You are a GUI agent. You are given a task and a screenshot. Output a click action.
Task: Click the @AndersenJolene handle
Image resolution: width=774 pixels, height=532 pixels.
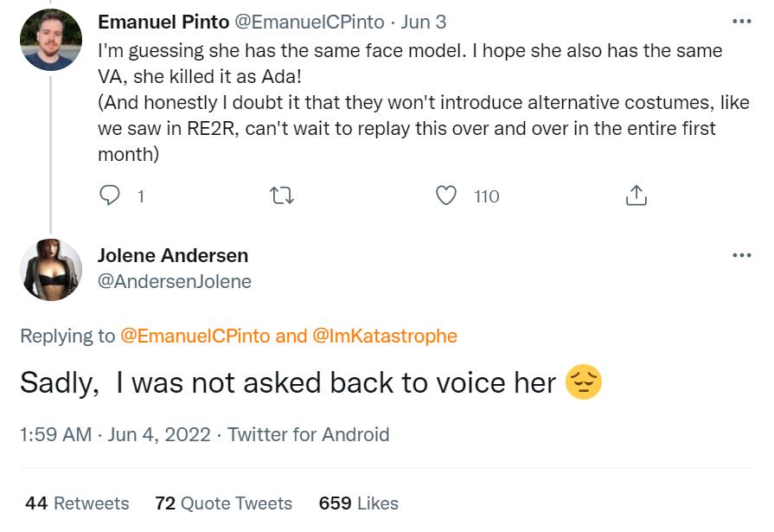click(174, 281)
